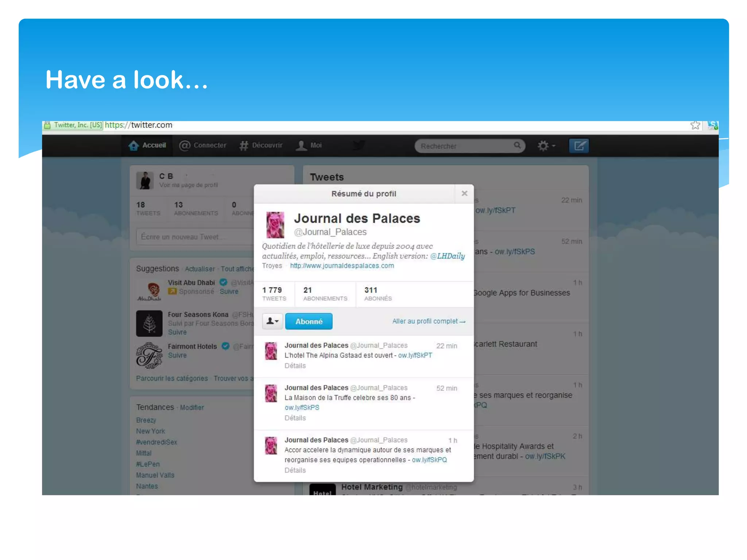Click Hotel Marketing name in background timeline

pyautogui.click(x=372, y=487)
